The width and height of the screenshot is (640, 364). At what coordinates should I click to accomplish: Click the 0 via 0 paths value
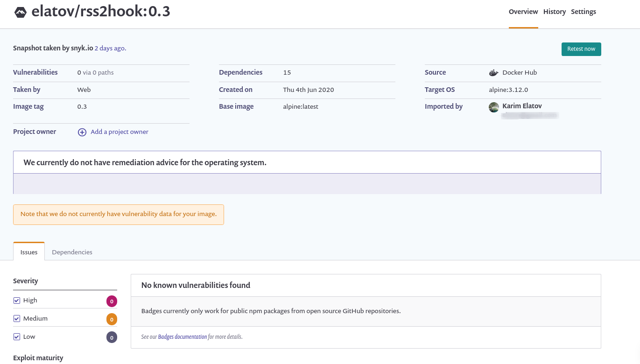pyautogui.click(x=96, y=72)
